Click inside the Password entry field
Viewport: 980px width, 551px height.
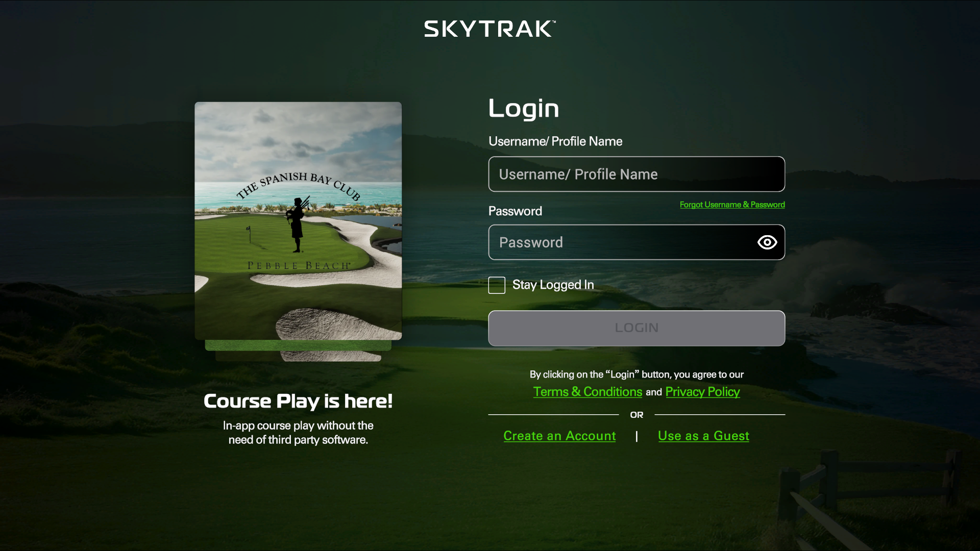(612, 242)
